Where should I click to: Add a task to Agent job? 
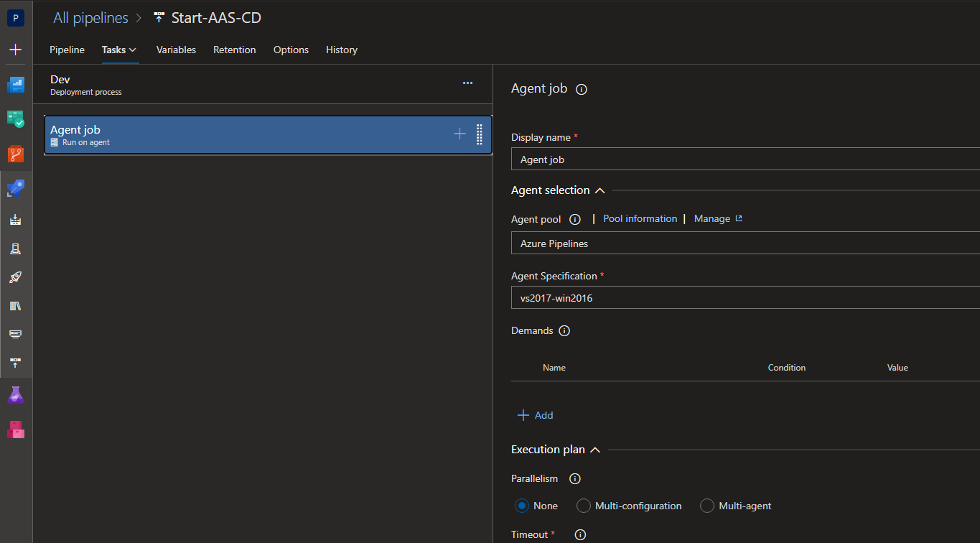(x=460, y=134)
